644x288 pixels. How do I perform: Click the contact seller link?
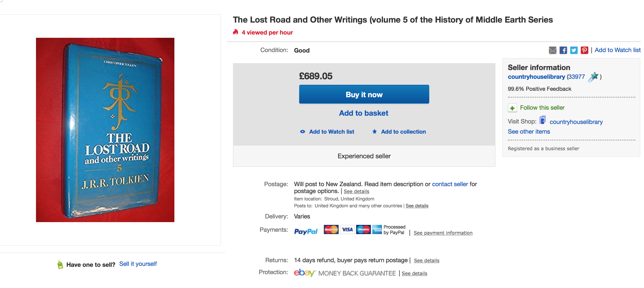click(x=450, y=184)
